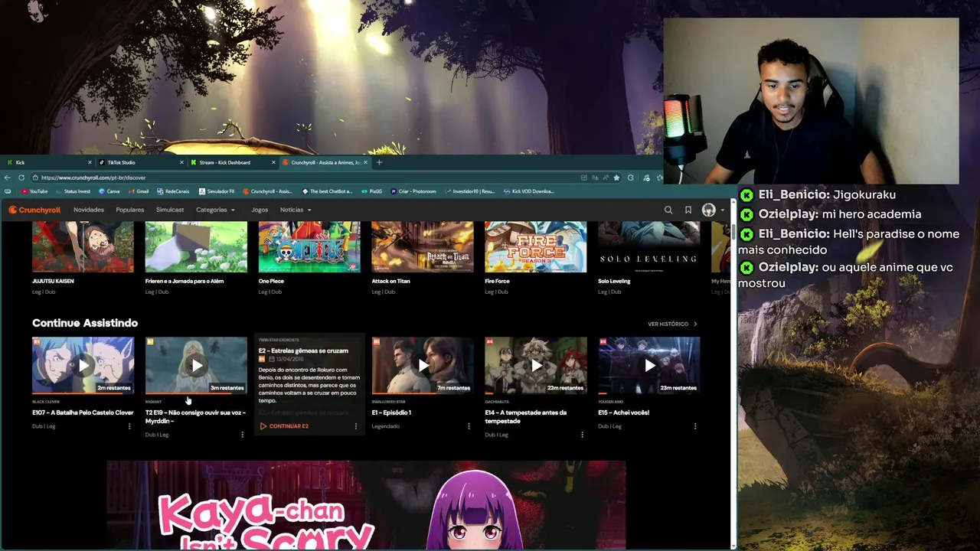
Task: Open the Kick VOD Download bookmark
Action: coord(529,191)
